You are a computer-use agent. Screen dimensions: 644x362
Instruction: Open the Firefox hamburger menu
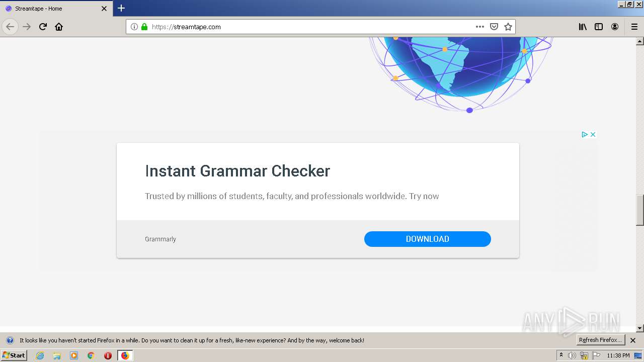pos(634,27)
